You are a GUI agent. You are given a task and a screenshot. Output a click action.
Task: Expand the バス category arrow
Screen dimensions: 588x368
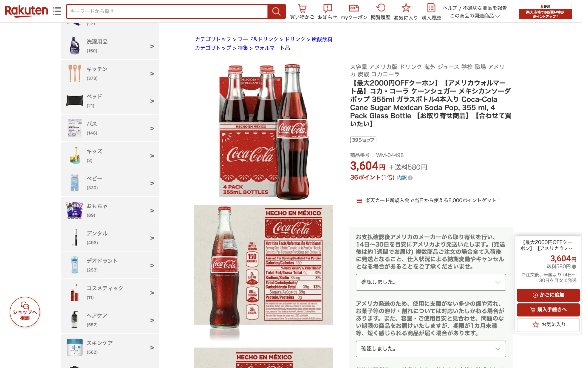152,128
